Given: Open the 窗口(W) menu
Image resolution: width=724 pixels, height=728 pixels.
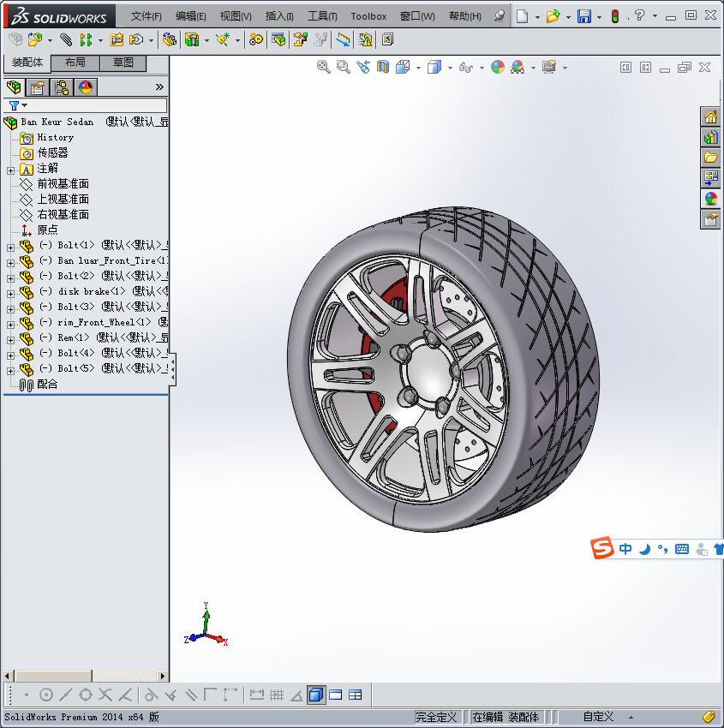Looking at the screenshot, I should [417, 16].
